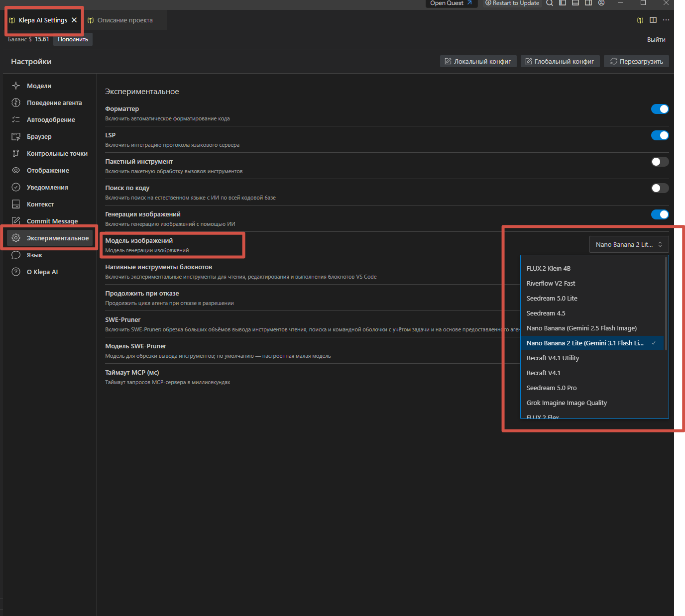Enable the Пакетный инструмент switch
Screen dimensions: 685x616
pos(660,162)
